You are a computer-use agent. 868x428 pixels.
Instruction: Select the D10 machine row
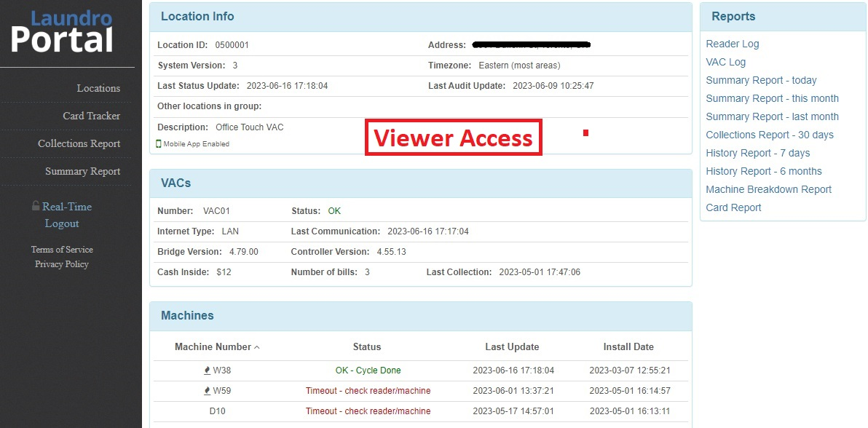click(421, 411)
